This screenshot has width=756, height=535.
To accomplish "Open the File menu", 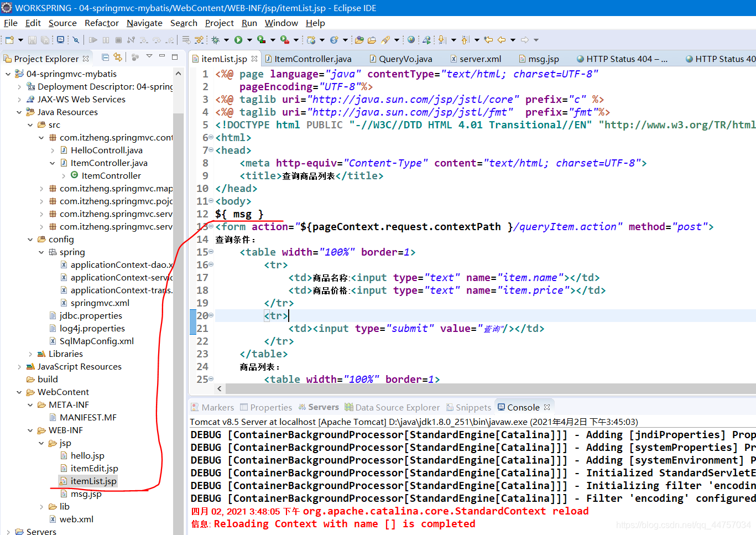I will point(11,23).
